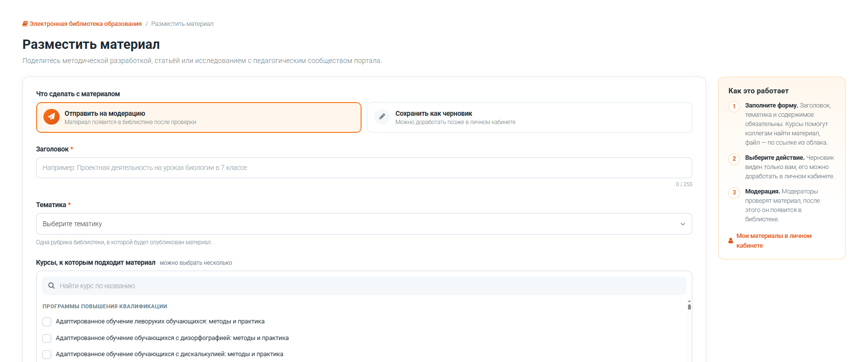The image size is (868, 362).
Task: Tick the дизорфографией course checkbox
Action: (x=47, y=339)
